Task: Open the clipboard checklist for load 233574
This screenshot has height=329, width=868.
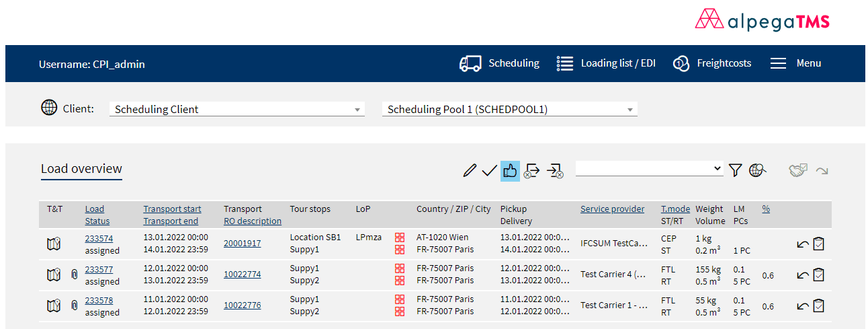Action: 818,244
